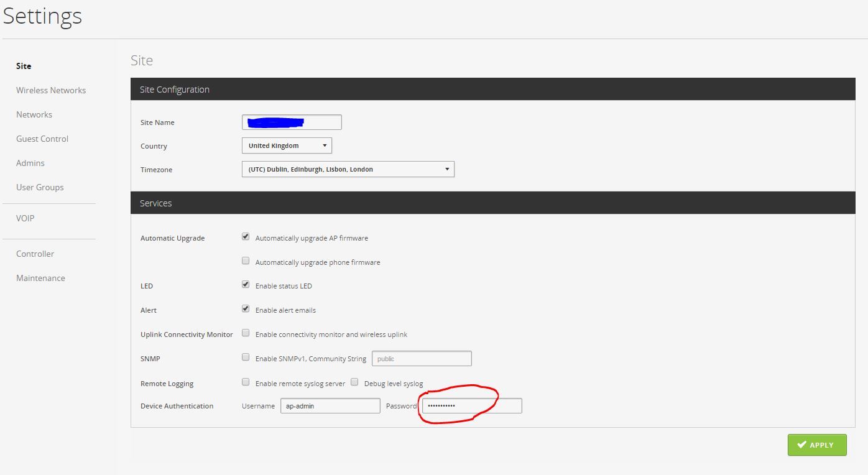This screenshot has height=475, width=868.
Task: Expand the Country dropdown
Action: click(x=287, y=145)
